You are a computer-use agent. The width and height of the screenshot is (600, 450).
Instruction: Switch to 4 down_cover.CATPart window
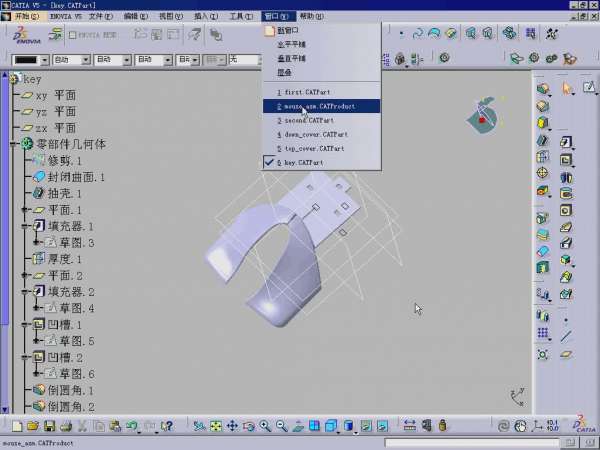[x=321, y=134]
